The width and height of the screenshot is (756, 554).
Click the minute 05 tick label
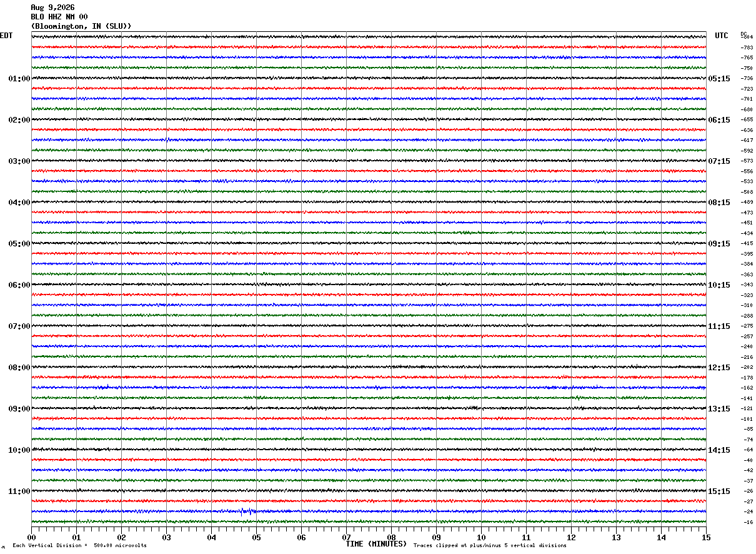click(x=256, y=537)
